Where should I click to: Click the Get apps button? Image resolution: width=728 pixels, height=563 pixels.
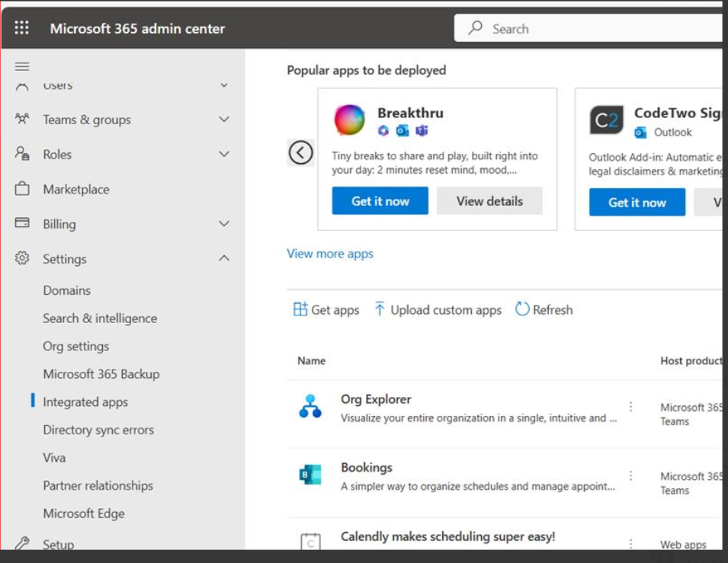pos(326,309)
